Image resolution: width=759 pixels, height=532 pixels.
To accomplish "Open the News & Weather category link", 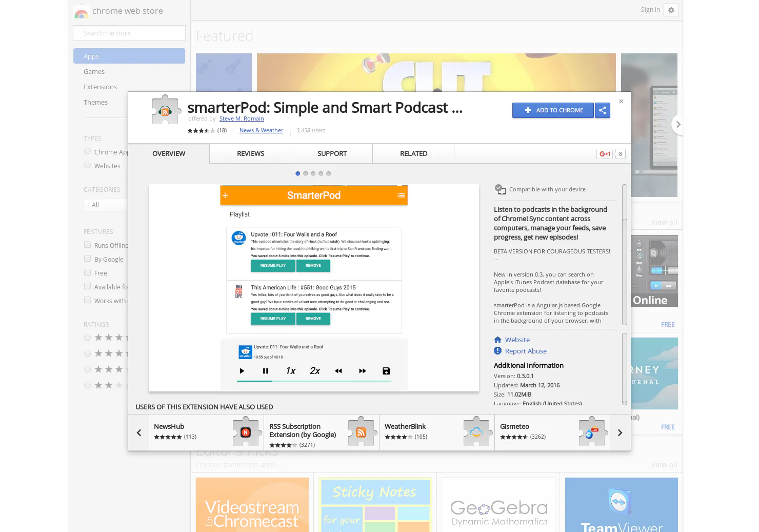I will [x=261, y=130].
